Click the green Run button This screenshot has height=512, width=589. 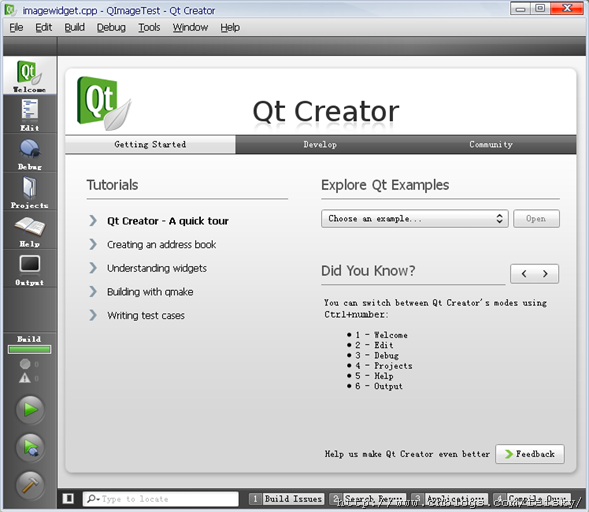(x=30, y=410)
